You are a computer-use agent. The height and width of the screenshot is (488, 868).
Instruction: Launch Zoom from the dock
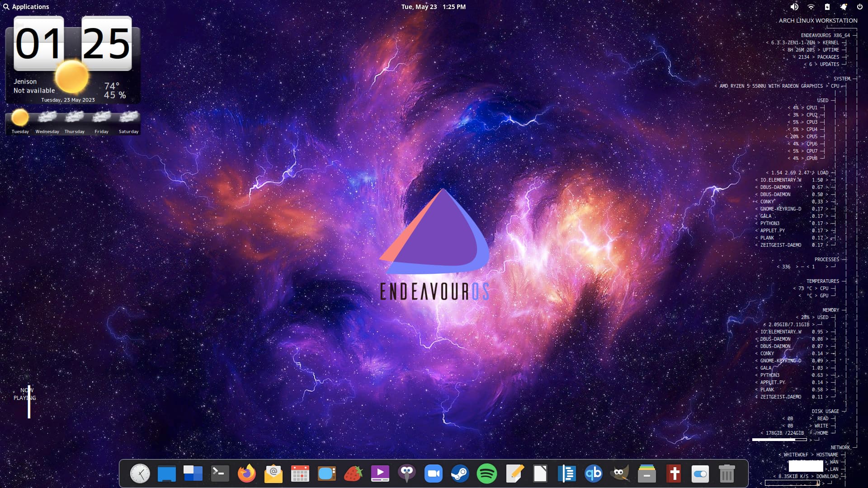coord(434,474)
